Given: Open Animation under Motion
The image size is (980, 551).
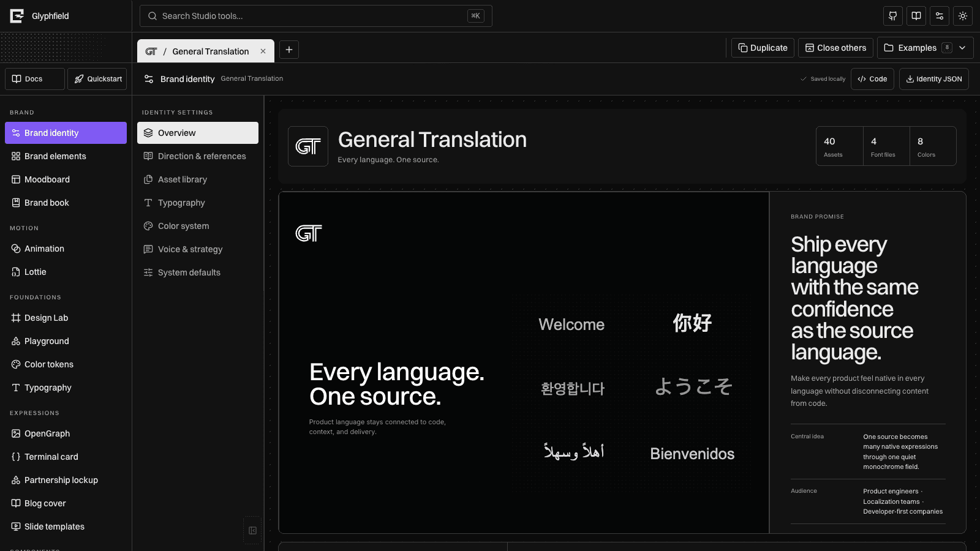Looking at the screenshot, I should pos(66,249).
